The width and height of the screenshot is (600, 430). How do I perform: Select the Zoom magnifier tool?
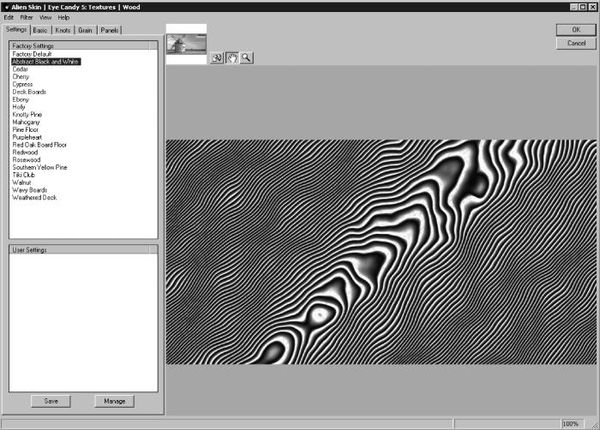pos(246,59)
